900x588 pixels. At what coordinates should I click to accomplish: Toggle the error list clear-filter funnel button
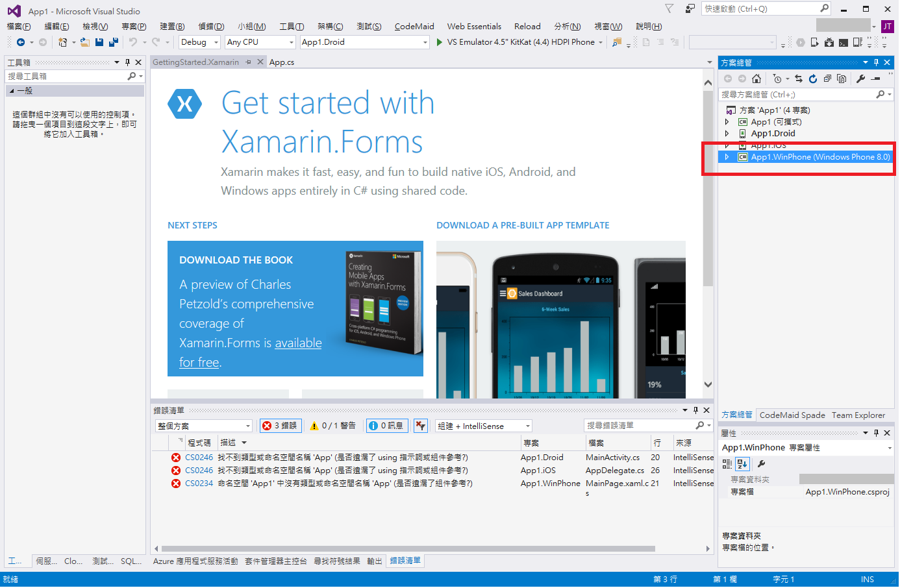pyautogui.click(x=421, y=426)
